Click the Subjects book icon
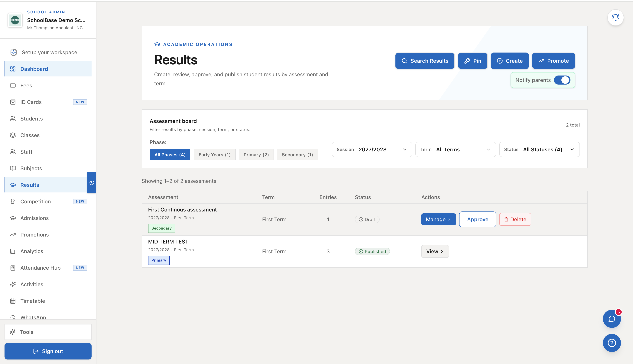 pos(13,168)
